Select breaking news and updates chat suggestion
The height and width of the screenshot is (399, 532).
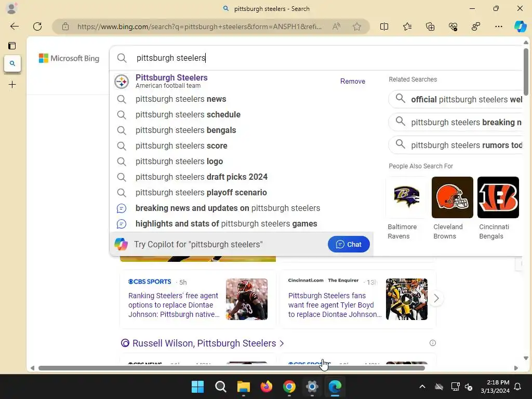tap(242, 208)
